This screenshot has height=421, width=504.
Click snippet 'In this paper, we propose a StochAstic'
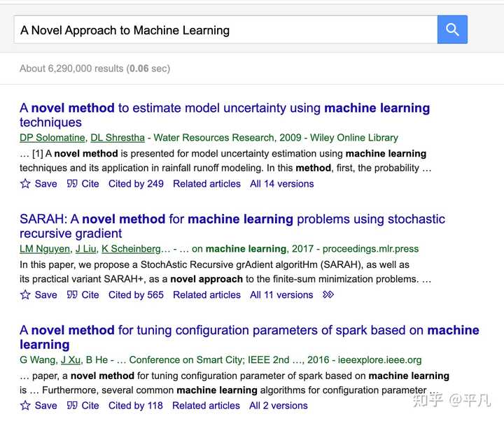click(x=214, y=264)
